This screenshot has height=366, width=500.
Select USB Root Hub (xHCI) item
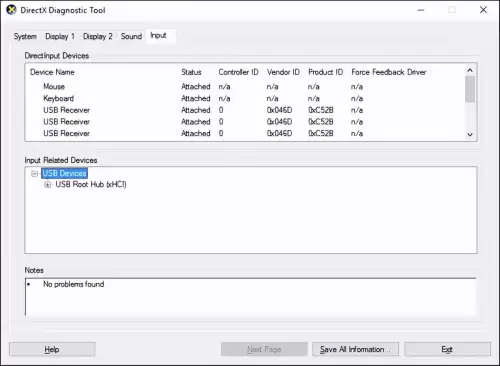(91, 184)
